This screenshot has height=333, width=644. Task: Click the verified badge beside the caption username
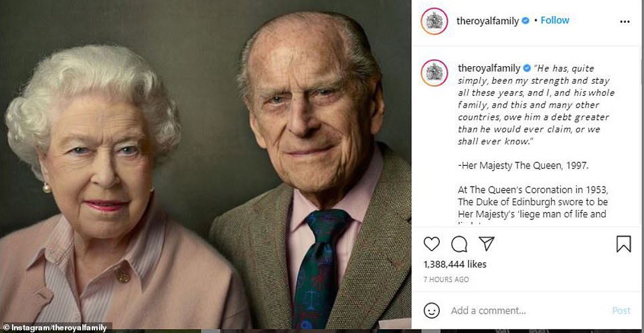pos(527,68)
